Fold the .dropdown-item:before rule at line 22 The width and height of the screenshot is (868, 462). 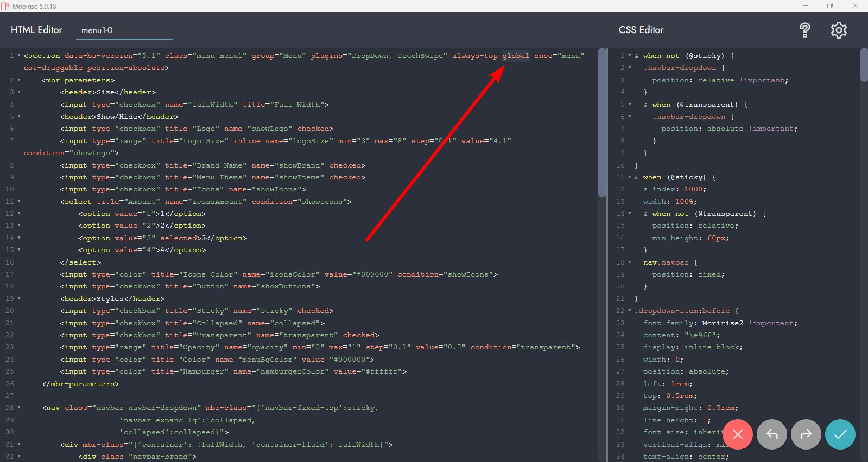(x=630, y=311)
